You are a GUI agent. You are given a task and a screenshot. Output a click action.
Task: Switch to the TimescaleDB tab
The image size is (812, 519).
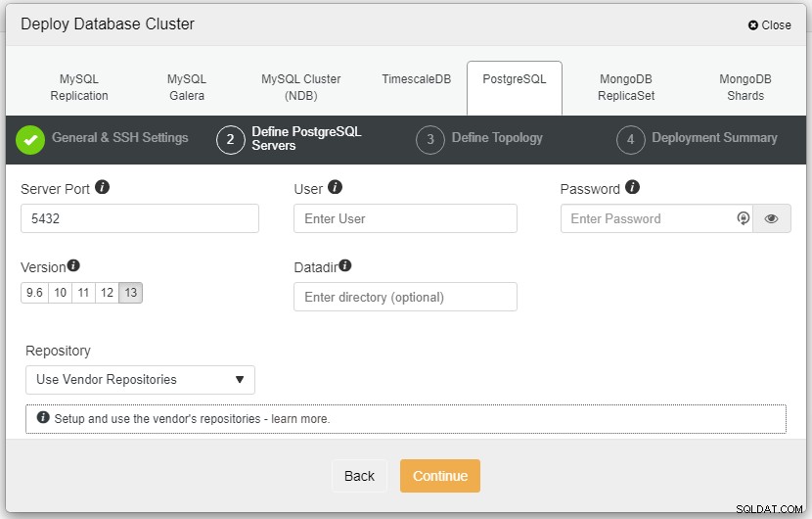point(417,79)
